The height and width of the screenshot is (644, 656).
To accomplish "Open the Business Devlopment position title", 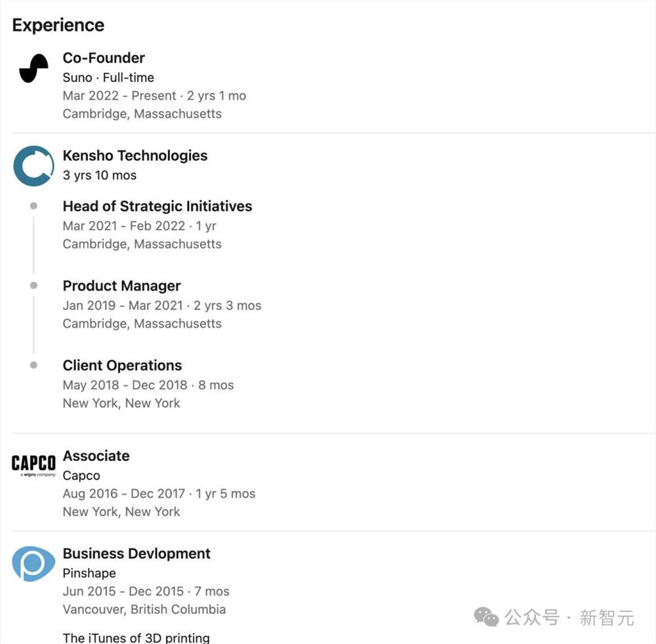I will pos(136,553).
